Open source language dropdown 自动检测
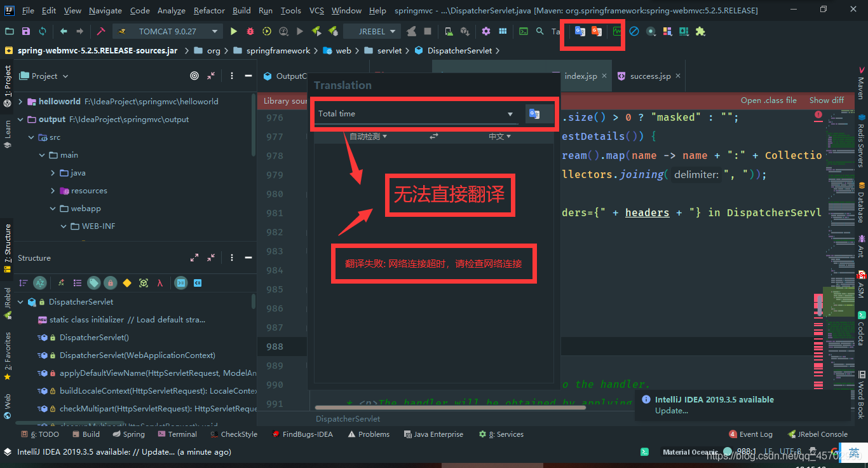Screen dimensions: 868x468 tap(368, 136)
